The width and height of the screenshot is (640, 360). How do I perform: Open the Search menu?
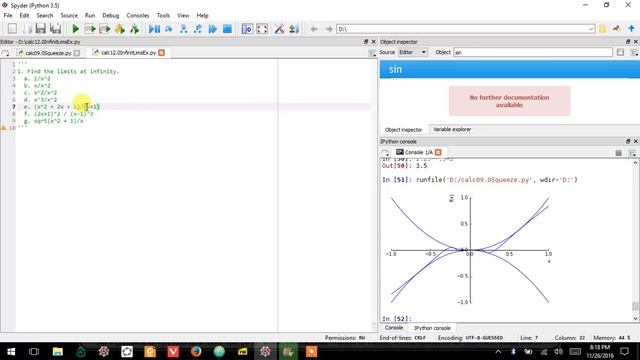pos(44,16)
